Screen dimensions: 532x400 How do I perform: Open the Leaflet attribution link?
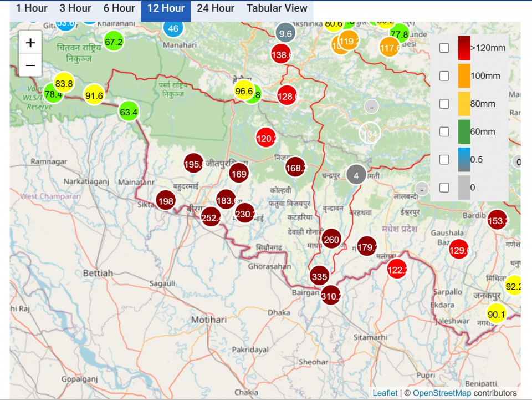(385, 393)
